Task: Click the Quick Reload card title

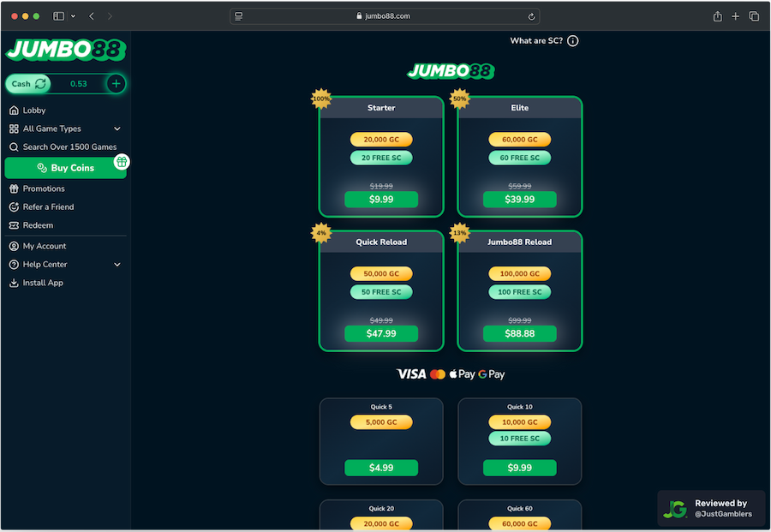Action: 381,242
